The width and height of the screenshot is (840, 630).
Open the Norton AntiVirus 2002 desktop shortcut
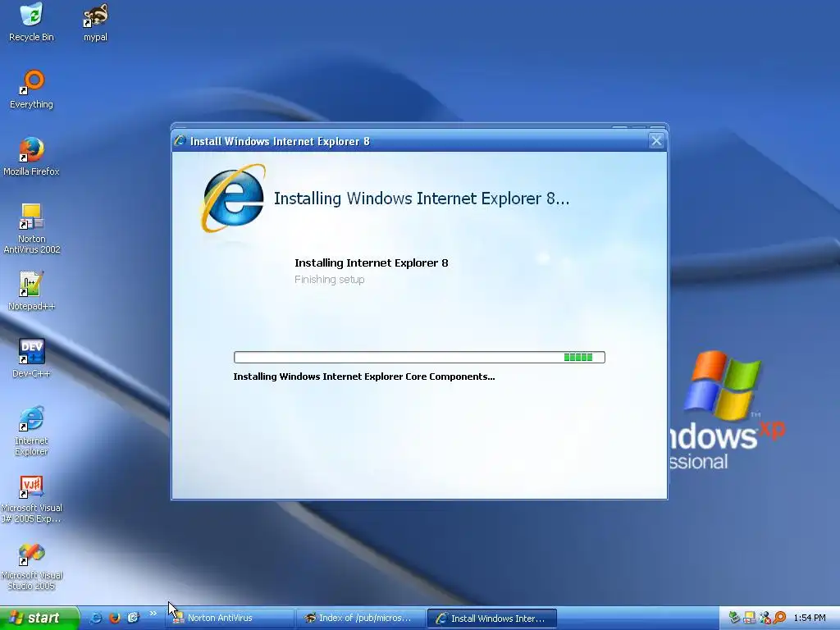point(32,229)
